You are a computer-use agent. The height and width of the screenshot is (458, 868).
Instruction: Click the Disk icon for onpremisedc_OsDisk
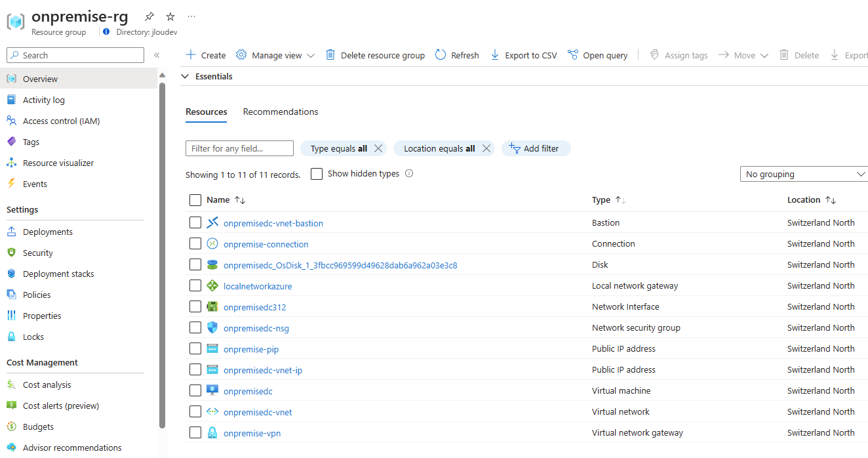[212, 265]
